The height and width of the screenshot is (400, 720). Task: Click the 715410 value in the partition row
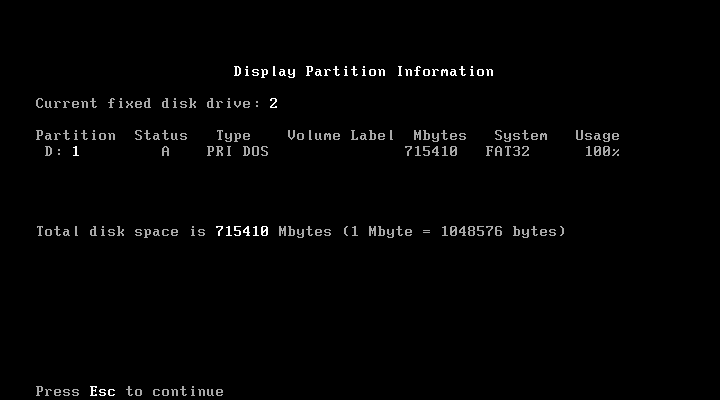[431, 152]
